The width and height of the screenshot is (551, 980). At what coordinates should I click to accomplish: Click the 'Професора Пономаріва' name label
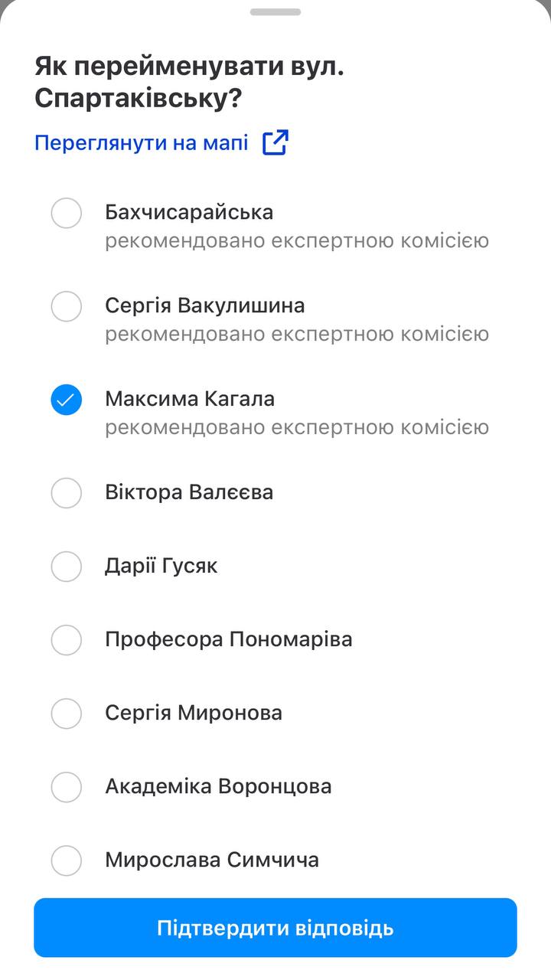coord(229,639)
